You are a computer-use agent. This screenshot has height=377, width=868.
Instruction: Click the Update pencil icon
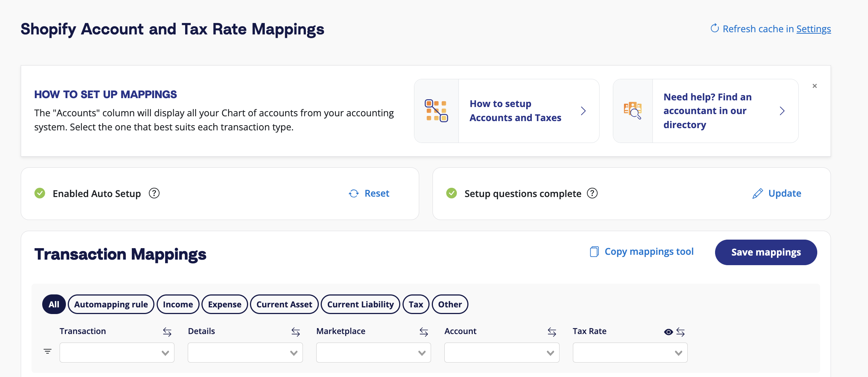(758, 193)
